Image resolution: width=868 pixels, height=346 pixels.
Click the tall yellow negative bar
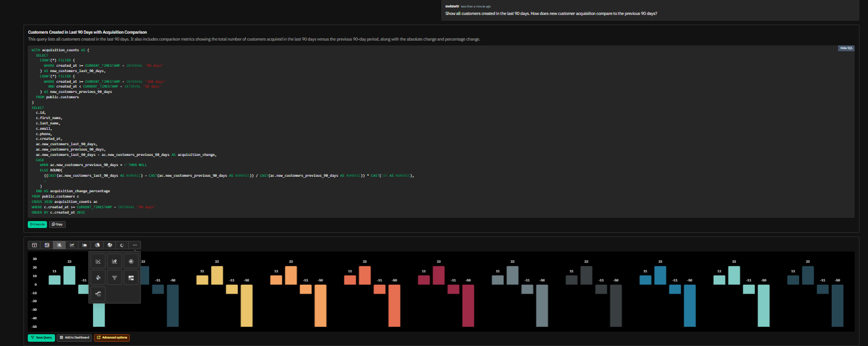(246, 305)
